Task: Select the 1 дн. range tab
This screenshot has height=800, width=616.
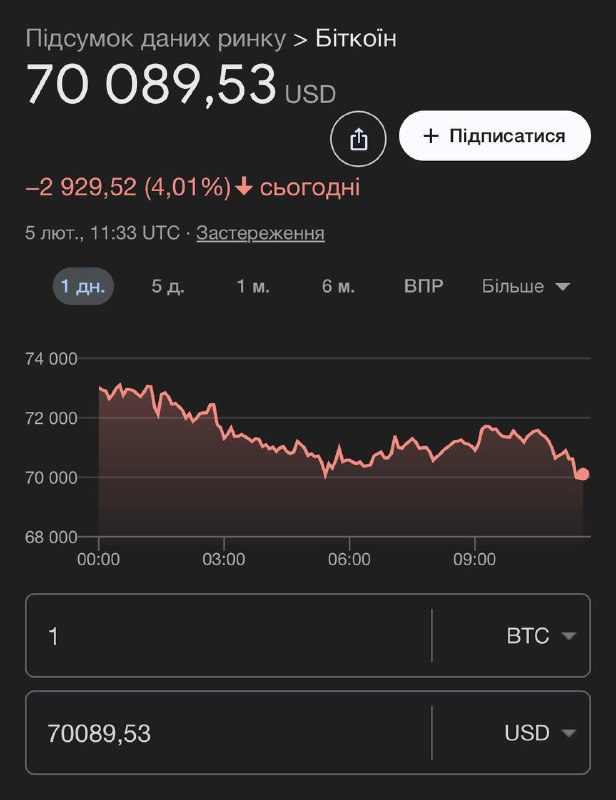Action: click(83, 286)
